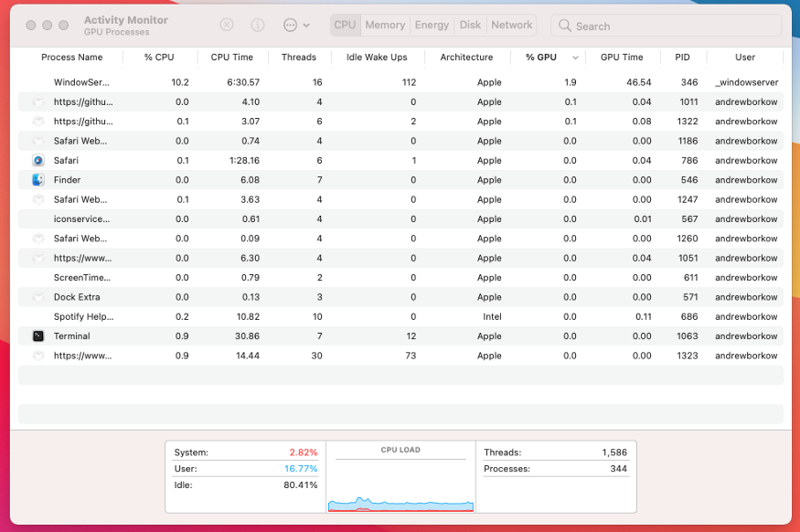Click the Intel architecture cell
Image resolution: width=800 pixels, height=532 pixels.
pos(493,316)
